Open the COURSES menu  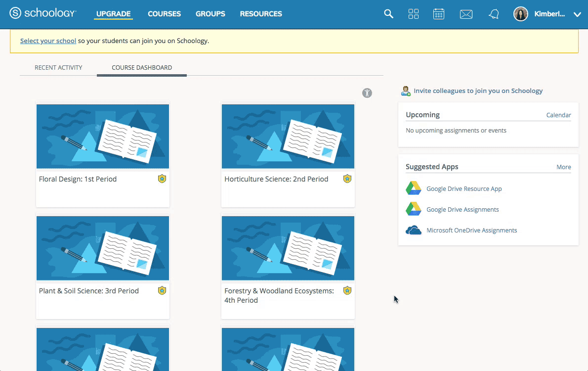tap(164, 14)
